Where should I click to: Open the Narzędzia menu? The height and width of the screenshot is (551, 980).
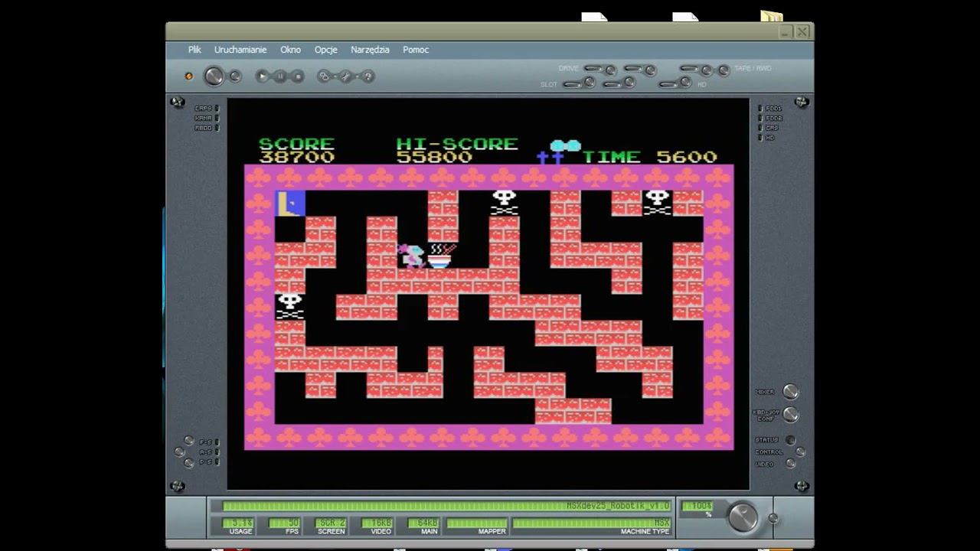coord(370,50)
